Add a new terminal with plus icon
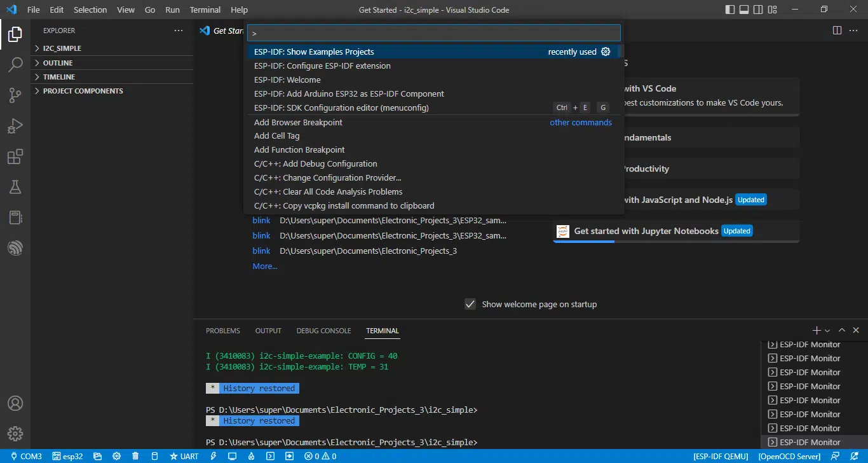 coord(817,330)
